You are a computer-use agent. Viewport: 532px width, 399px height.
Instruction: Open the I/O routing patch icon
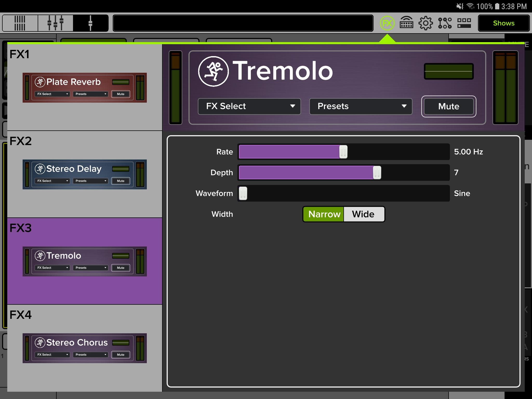click(445, 23)
